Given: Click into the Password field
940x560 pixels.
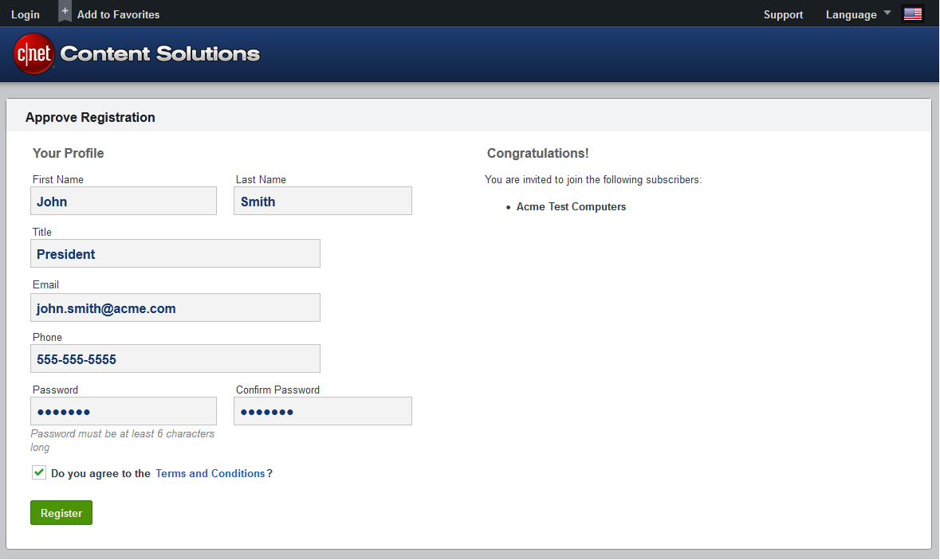Looking at the screenshot, I should 124,412.
